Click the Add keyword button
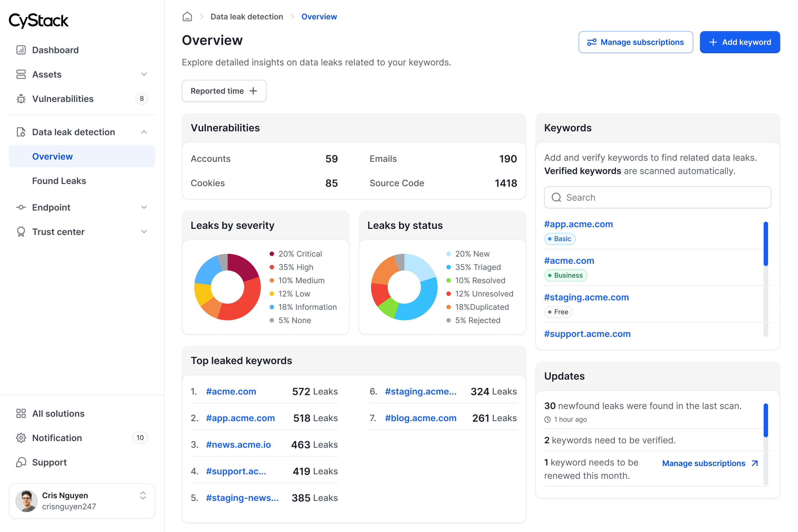 740,42
